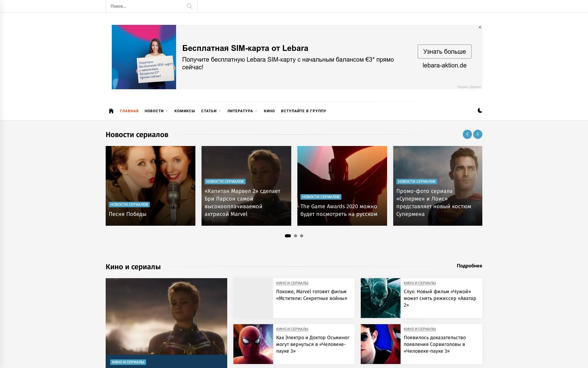Click category label above Чужой article
588x368 pixels.
[420, 283]
